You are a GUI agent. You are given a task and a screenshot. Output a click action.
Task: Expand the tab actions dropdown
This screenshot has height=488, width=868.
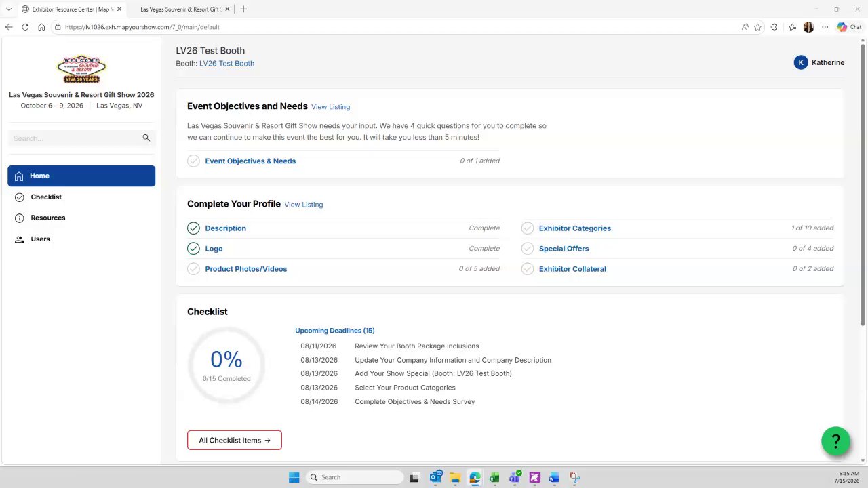pos(8,9)
